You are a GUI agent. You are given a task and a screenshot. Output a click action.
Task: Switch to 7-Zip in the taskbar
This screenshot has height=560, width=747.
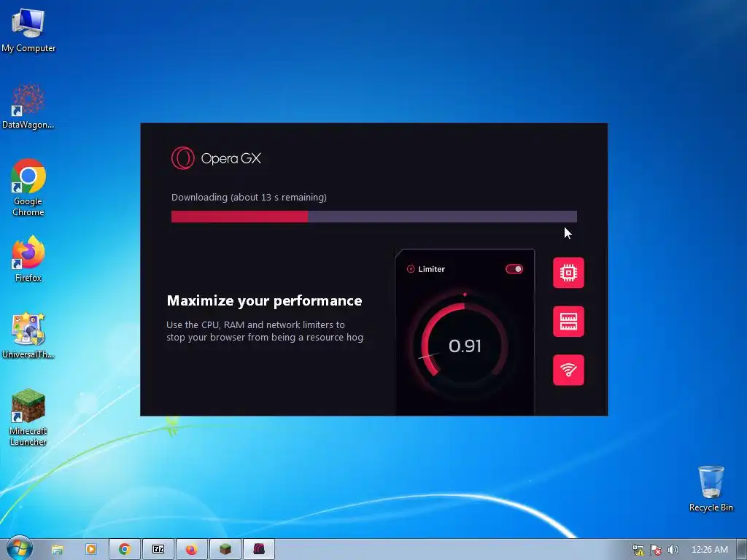[x=158, y=550]
